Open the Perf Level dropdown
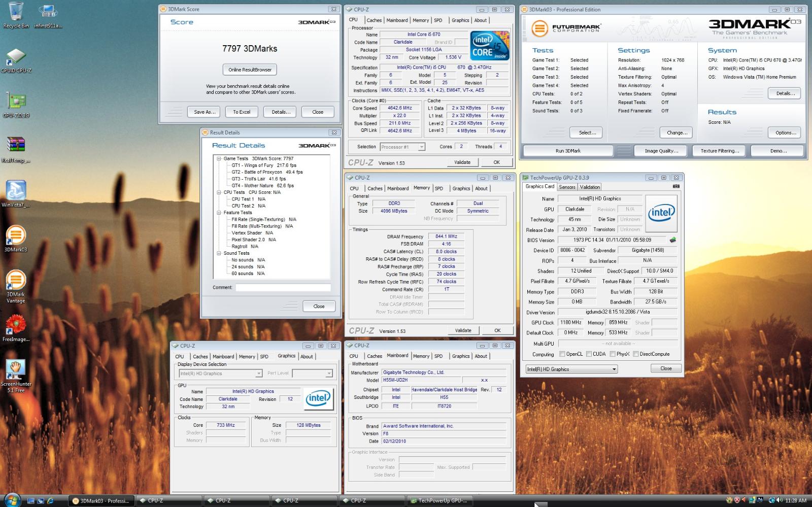This screenshot has height=507, width=812. click(x=312, y=374)
